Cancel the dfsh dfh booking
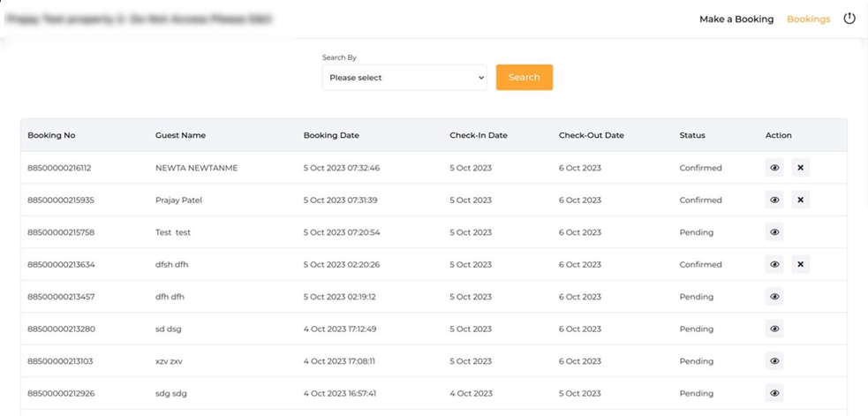 pyautogui.click(x=800, y=265)
